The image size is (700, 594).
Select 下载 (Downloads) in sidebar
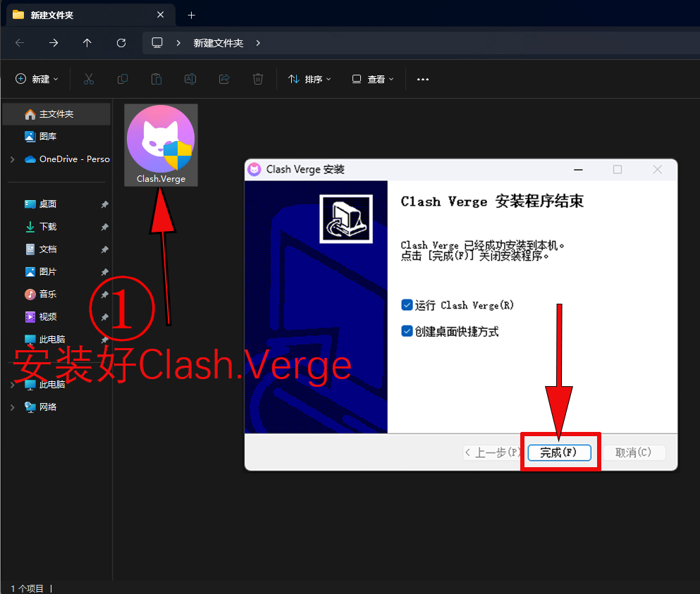48,227
